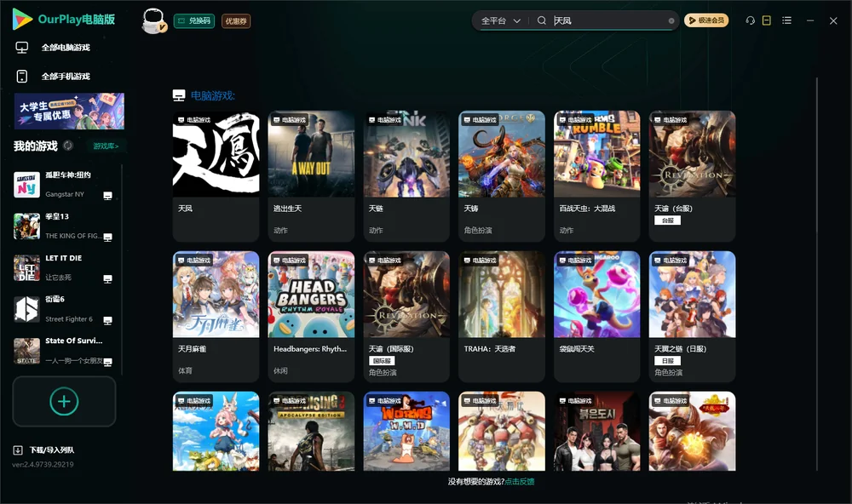Open the 百战天虫: 大混战 game cover
The width and height of the screenshot is (852, 504).
click(597, 154)
